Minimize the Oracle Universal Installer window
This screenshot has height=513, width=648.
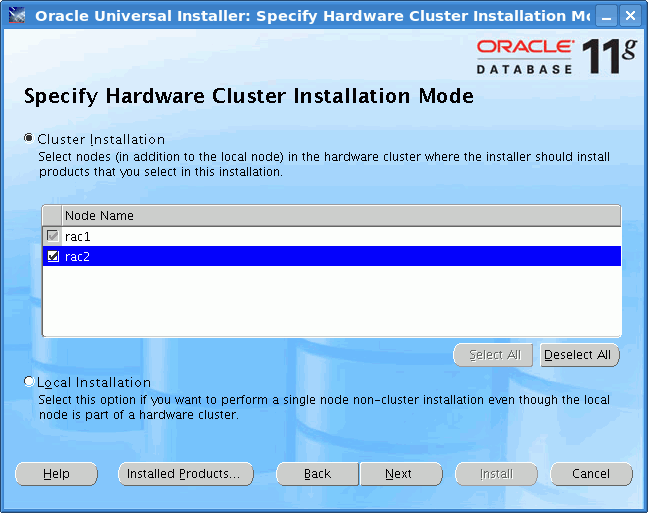(x=607, y=16)
